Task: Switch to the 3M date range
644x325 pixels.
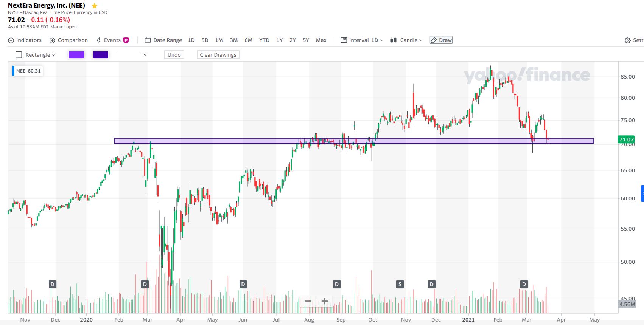Action: point(234,40)
